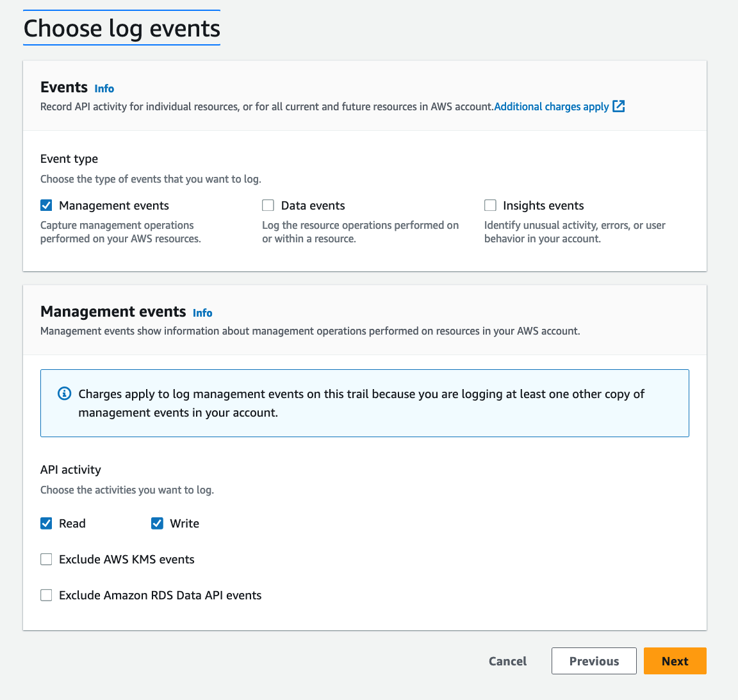
Task: Uncheck the Management events checkbox
Action: point(45,205)
